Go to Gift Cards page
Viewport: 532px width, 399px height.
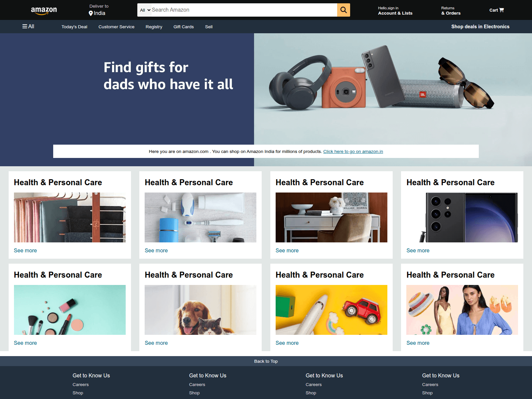184,27
